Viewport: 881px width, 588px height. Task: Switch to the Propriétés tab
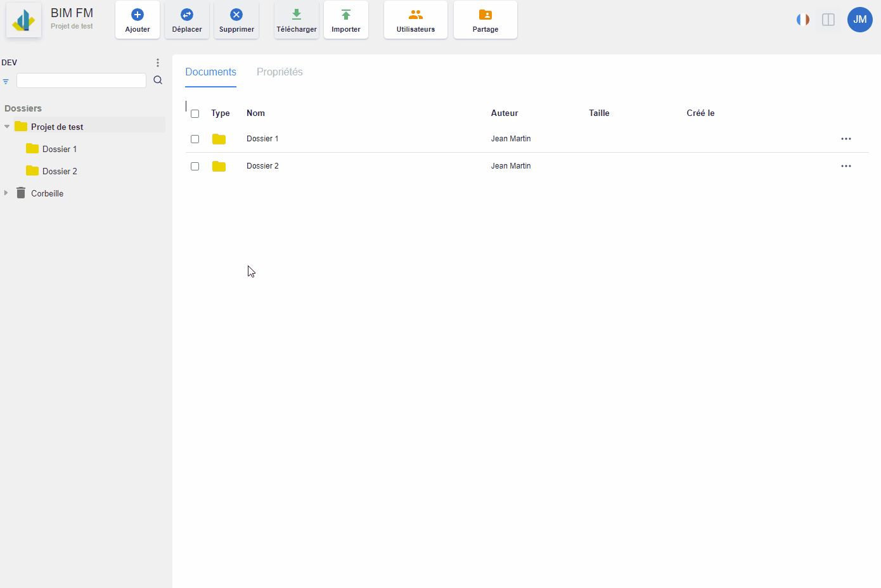280,72
